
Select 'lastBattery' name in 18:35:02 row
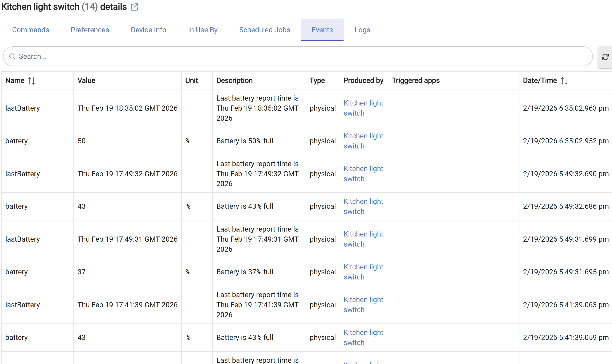(x=23, y=108)
